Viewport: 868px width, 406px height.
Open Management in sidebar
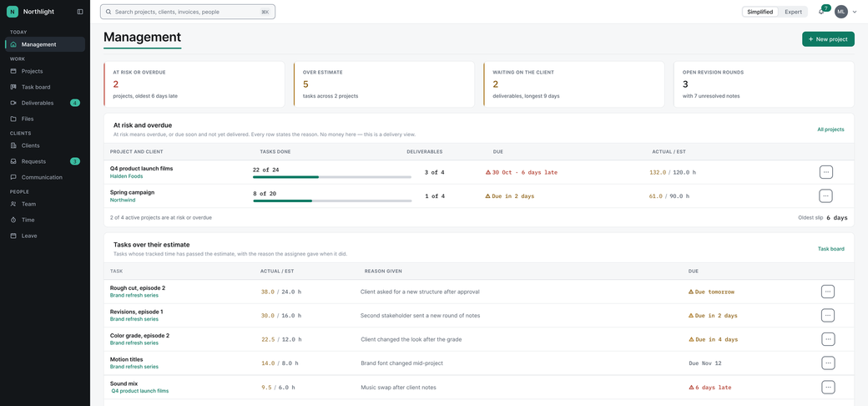[x=45, y=44]
